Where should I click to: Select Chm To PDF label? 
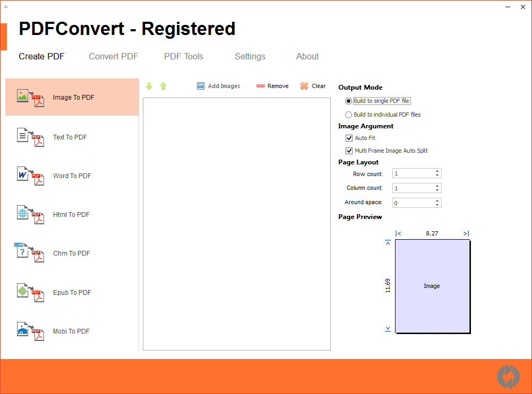point(72,253)
